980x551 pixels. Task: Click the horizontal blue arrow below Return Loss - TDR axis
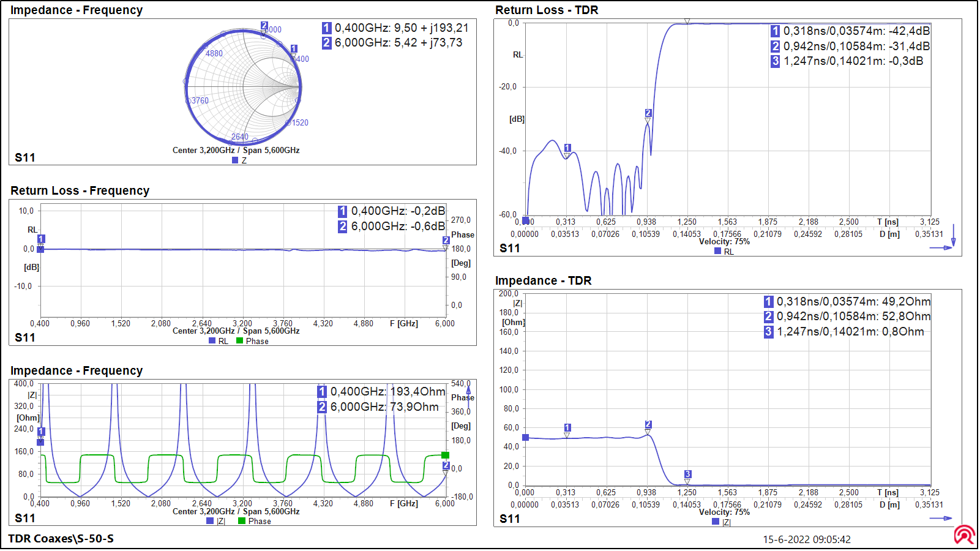tap(941, 248)
